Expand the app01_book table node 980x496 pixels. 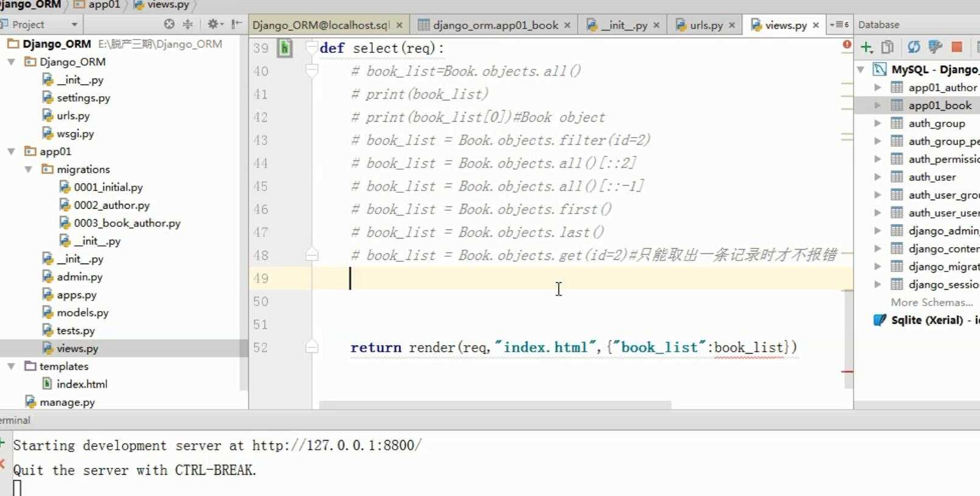(x=877, y=105)
